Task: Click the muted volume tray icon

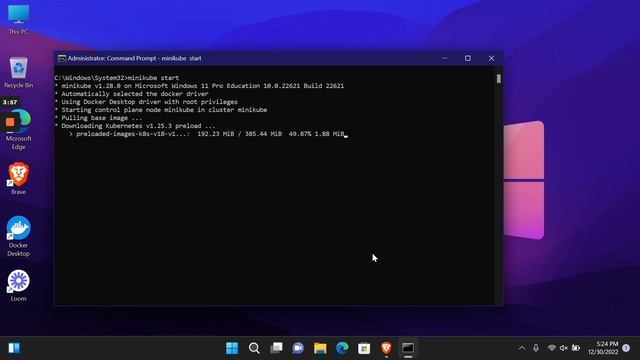Action: click(x=564, y=348)
